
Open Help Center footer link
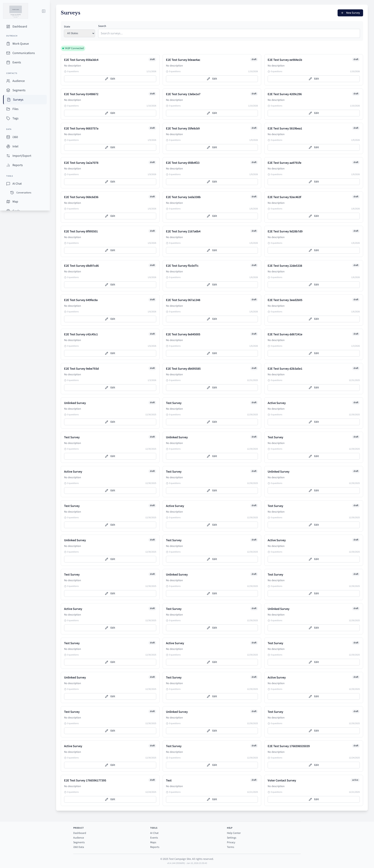(234, 833)
